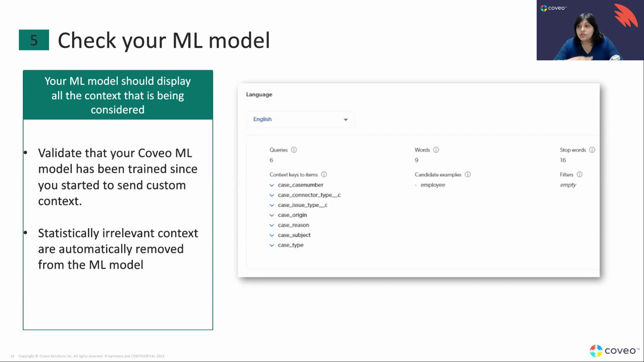Click the info icon beside Words
The height and width of the screenshot is (362, 644).
(x=436, y=150)
